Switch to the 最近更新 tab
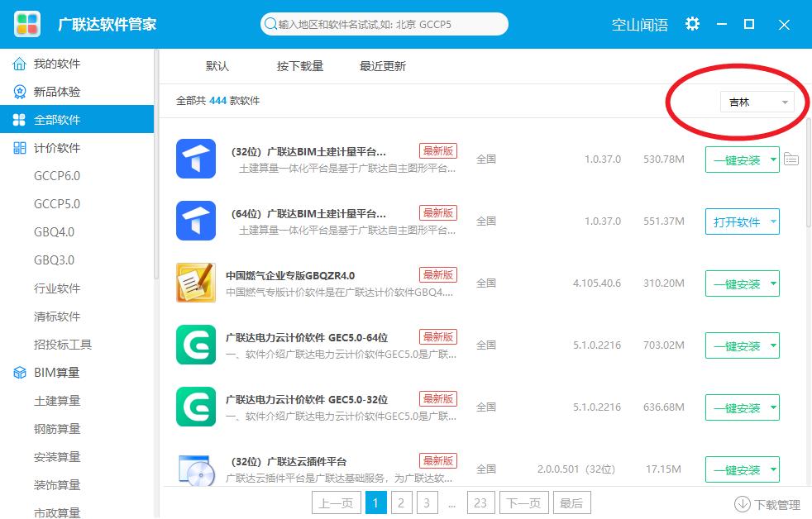 pyautogui.click(x=383, y=66)
